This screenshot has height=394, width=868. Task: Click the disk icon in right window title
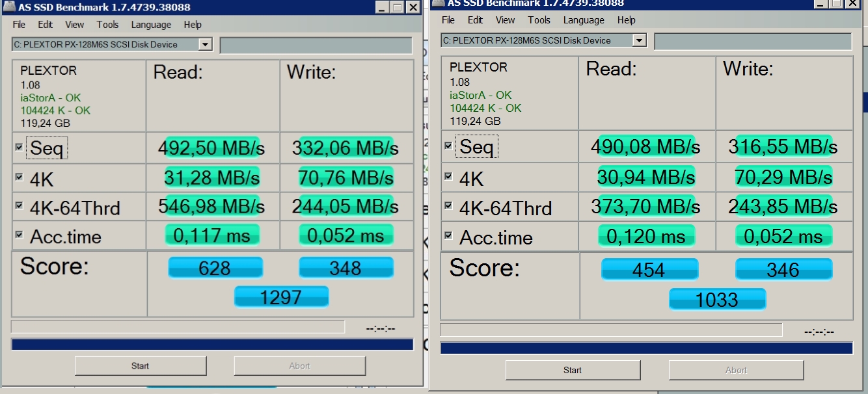point(438,3)
